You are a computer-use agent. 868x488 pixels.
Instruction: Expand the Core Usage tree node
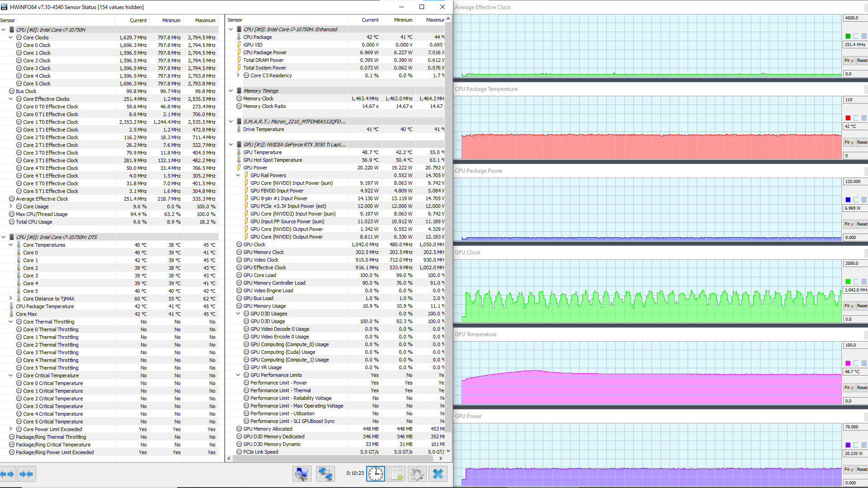[x=11, y=206]
